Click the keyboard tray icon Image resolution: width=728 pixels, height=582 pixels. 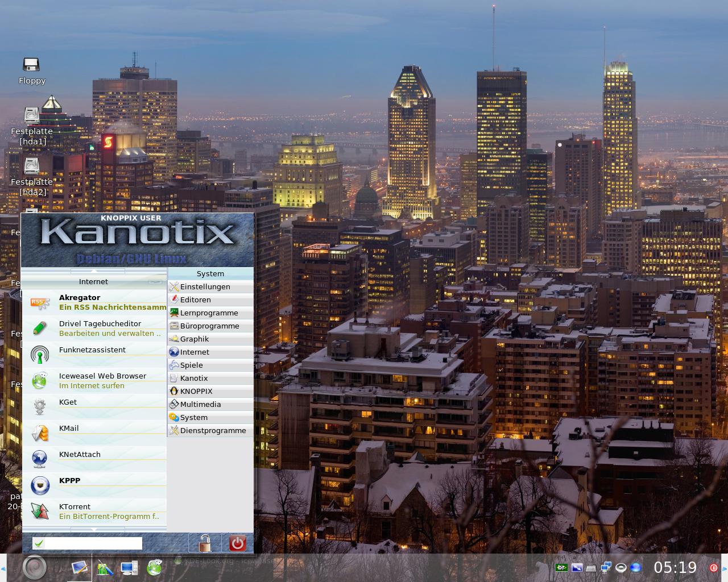tap(591, 568)
